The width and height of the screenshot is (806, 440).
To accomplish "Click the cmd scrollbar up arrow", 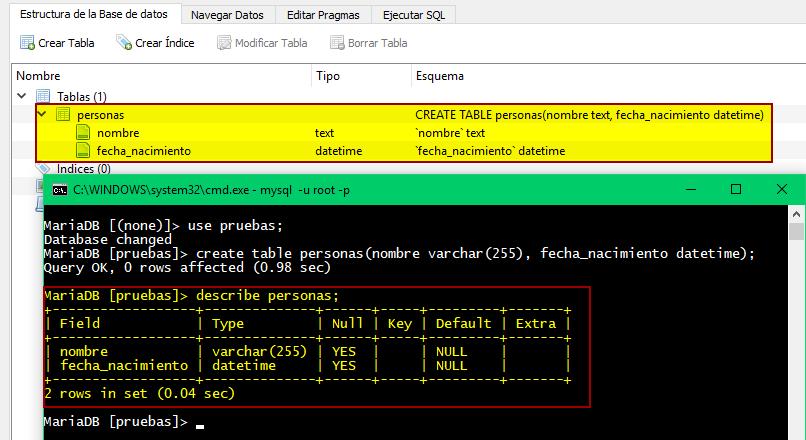I will point(796,213).
